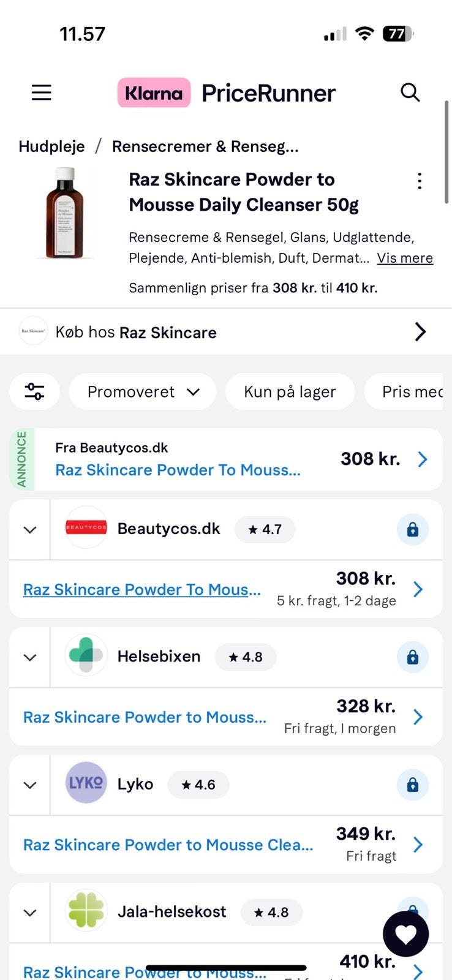Tap the search magnifier icon
This screenshot has width=452, height=980.
click(x=410, y=92)
